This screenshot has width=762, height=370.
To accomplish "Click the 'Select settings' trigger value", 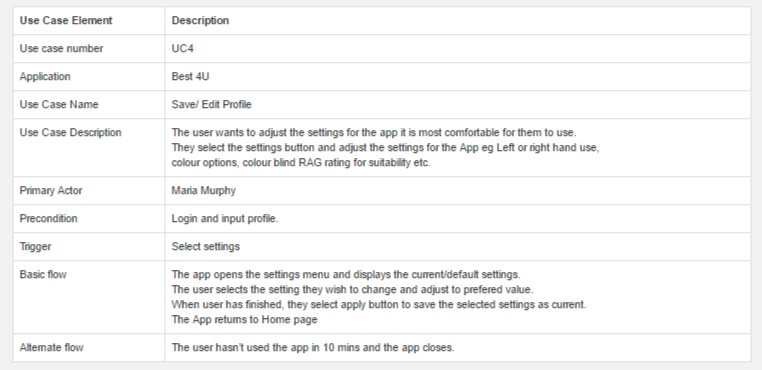I will (206, 247).
